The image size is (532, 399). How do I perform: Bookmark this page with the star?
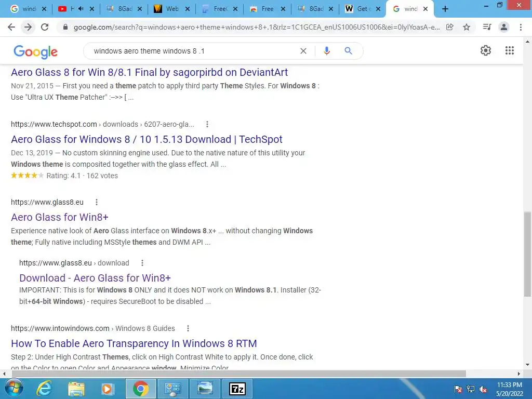pyautogui.click(x=467, y=27)
